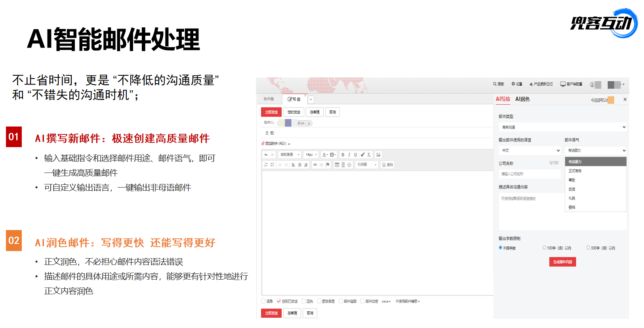Enable the 紧急 urgent checkbox
The width and height of the screenshot is (644, 328).
[264, 301]
